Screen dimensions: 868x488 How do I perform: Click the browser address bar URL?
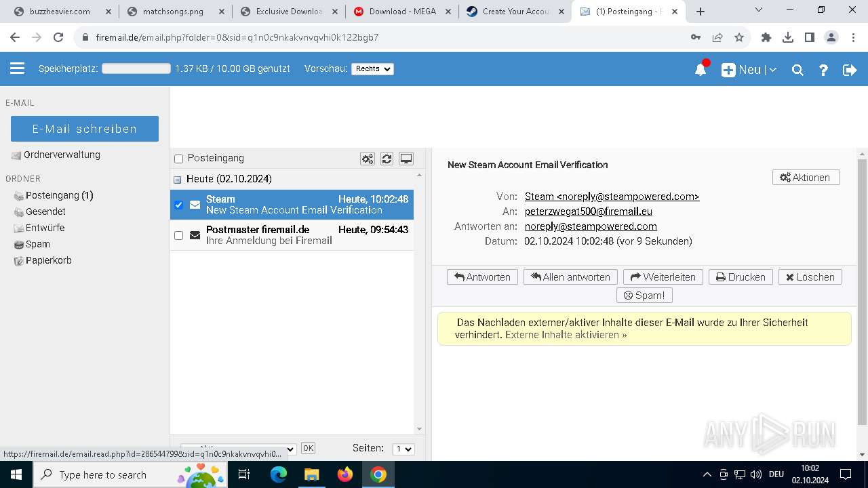point(237,37)
